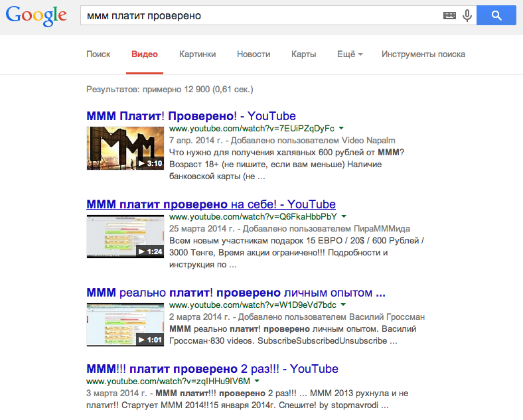
Task: Expand the Ещё dropdown menu
Action: 350,54
